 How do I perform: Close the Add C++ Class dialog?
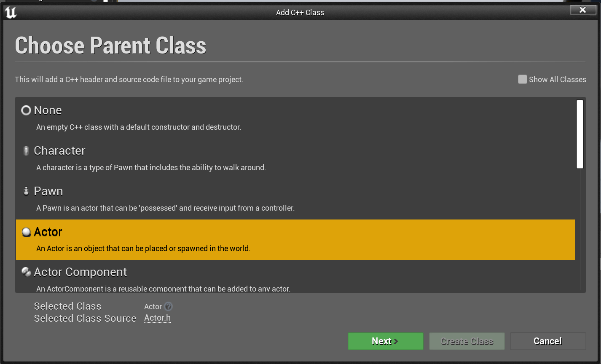583,10
